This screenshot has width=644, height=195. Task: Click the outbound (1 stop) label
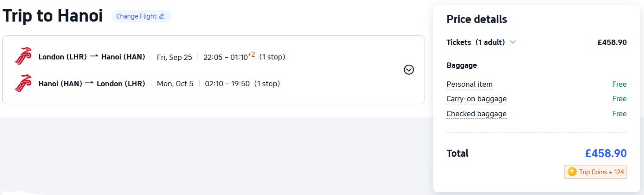[272, 57]
